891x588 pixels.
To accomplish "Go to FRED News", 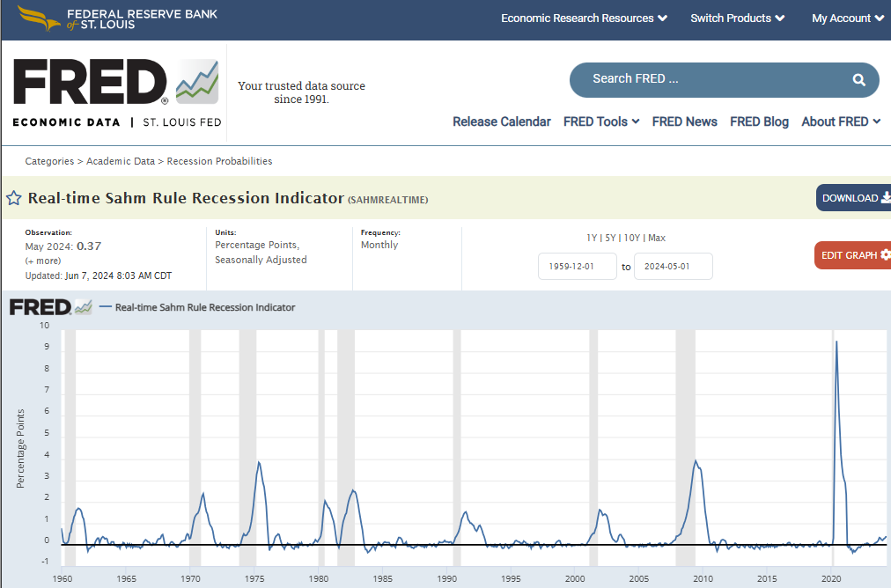I will (x=684, y=121).
